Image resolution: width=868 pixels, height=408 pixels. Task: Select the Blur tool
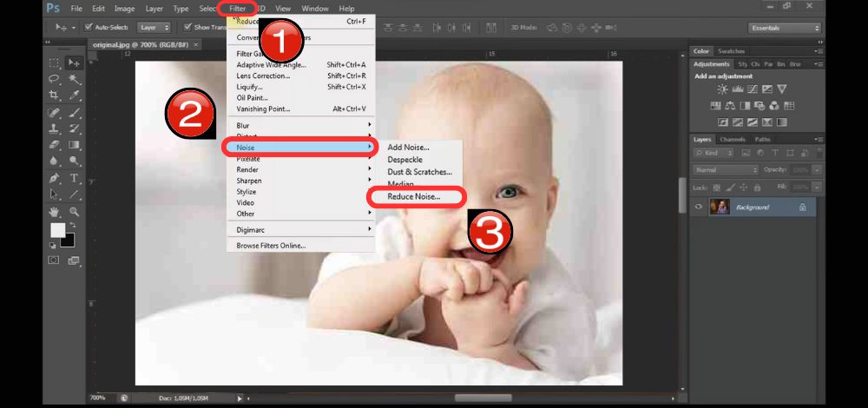click(54, 161)
